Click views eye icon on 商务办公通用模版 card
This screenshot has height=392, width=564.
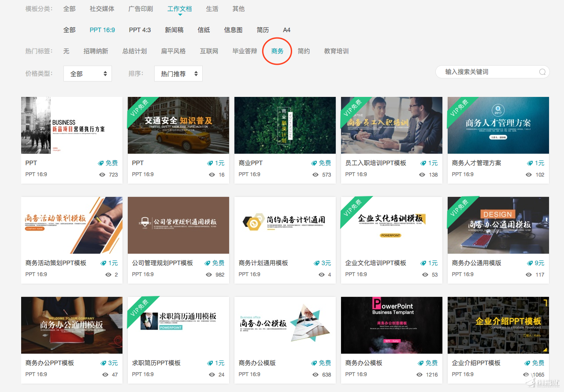pos(529,274)
